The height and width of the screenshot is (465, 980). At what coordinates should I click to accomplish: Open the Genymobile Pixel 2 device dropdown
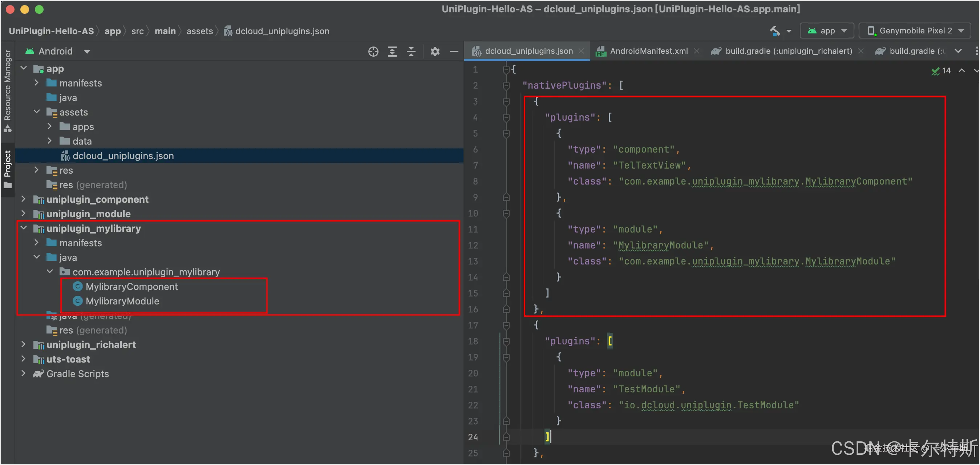pyautogui.click(x=915, y=31)
